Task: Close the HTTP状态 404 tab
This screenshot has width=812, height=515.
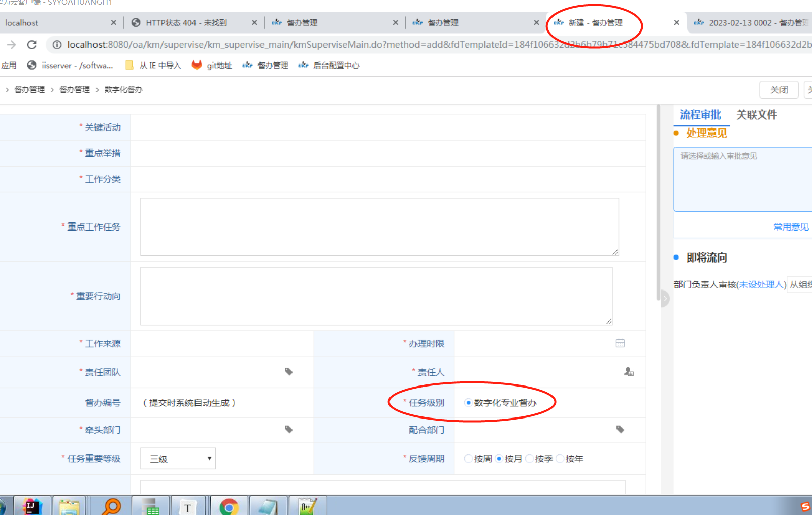Action: [254, 23]
